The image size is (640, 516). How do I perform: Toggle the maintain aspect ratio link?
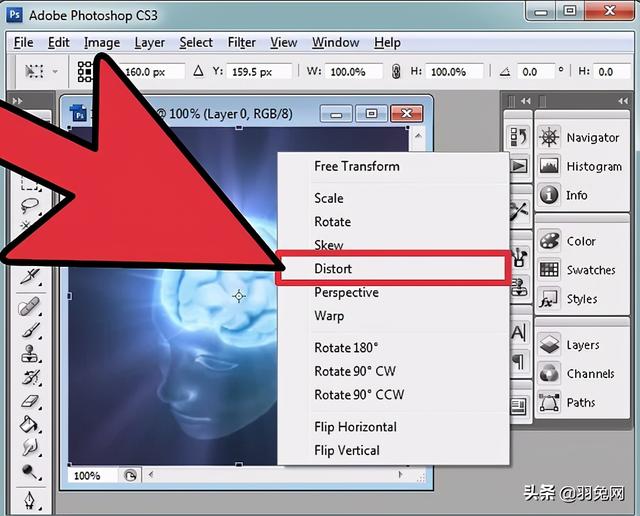tap(396, 71)
